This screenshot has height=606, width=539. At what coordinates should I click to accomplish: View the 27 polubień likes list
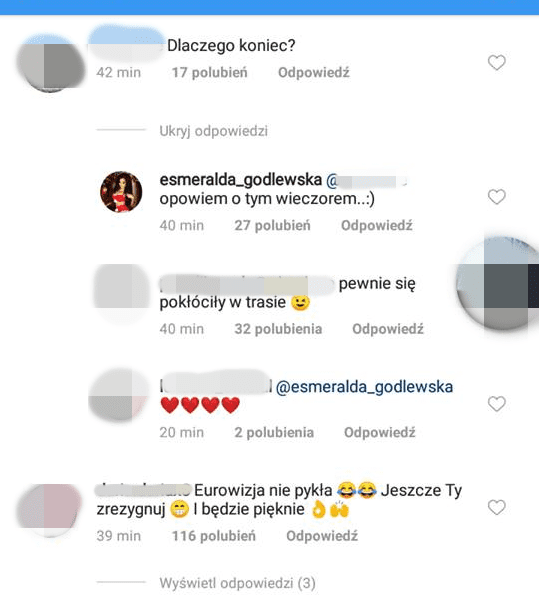272,225
